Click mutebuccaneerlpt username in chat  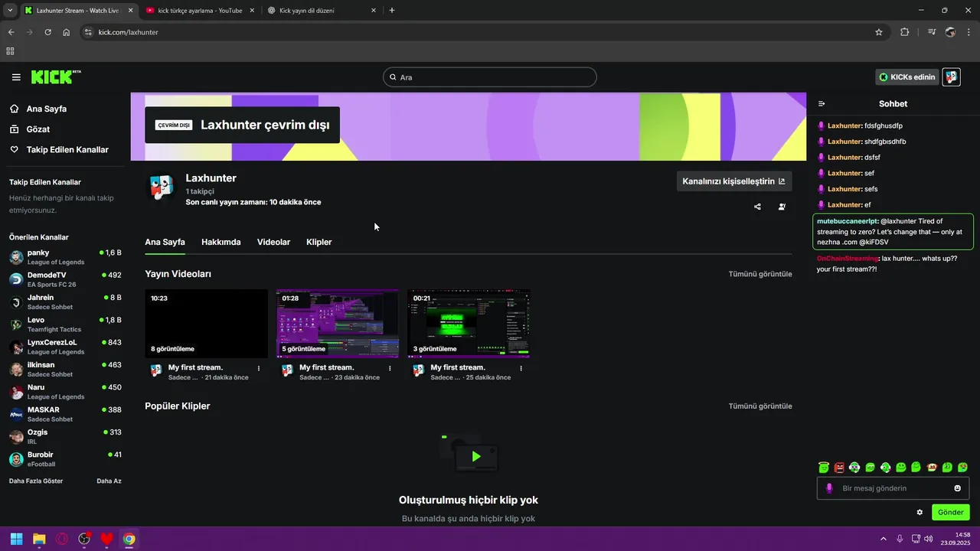point(848,221)
